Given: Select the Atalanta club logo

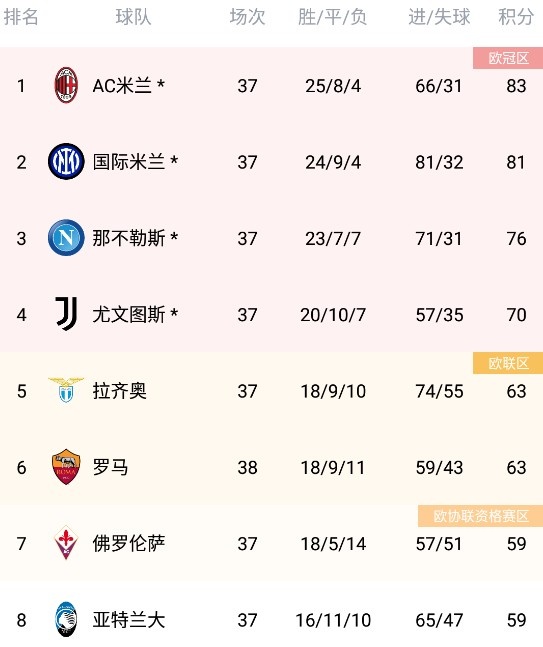Looking at the screenshot, I should pyautogui.click(x=66, y=619).
